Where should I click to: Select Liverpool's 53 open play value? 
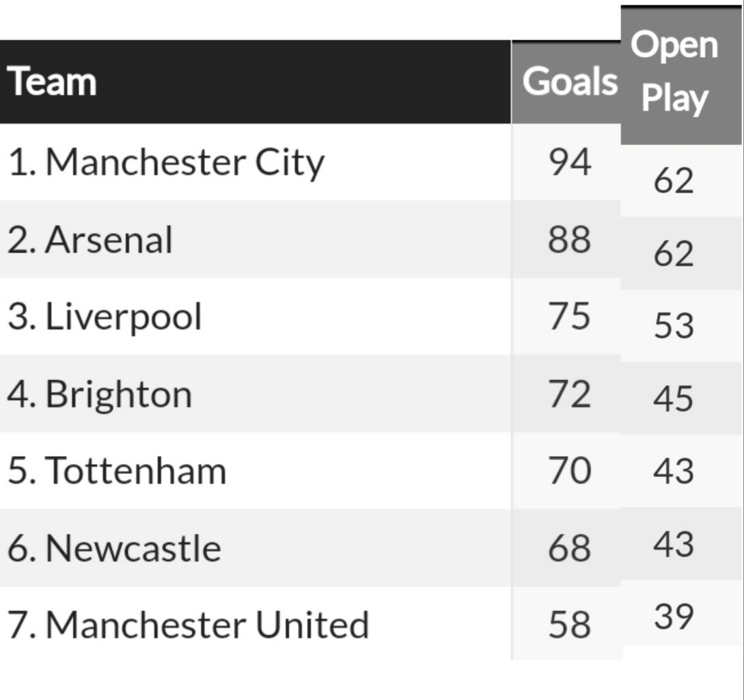674,325
